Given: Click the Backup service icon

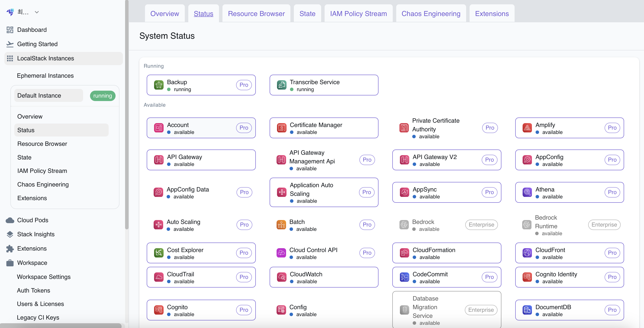Looking at the screenshot, I should (159, 85).
